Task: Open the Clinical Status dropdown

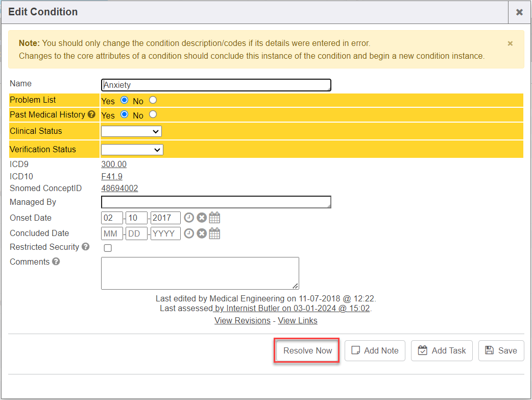Action: [x=131, y=131]
